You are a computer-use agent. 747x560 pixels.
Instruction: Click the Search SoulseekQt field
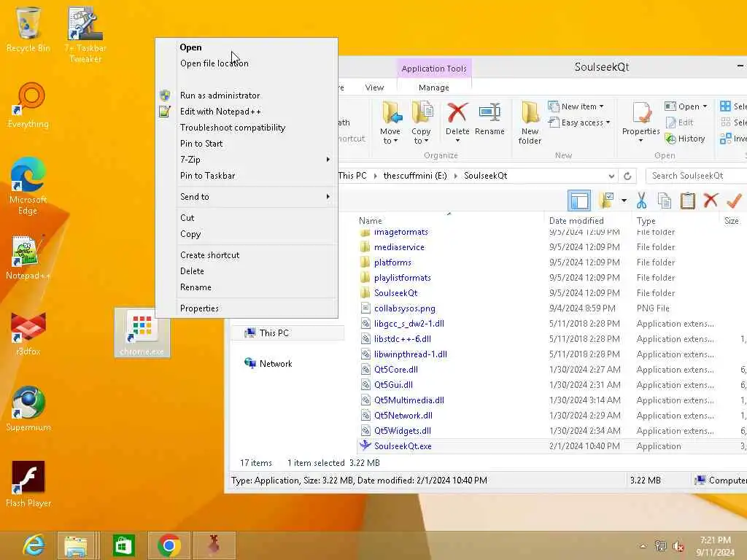tap(697, 176)
